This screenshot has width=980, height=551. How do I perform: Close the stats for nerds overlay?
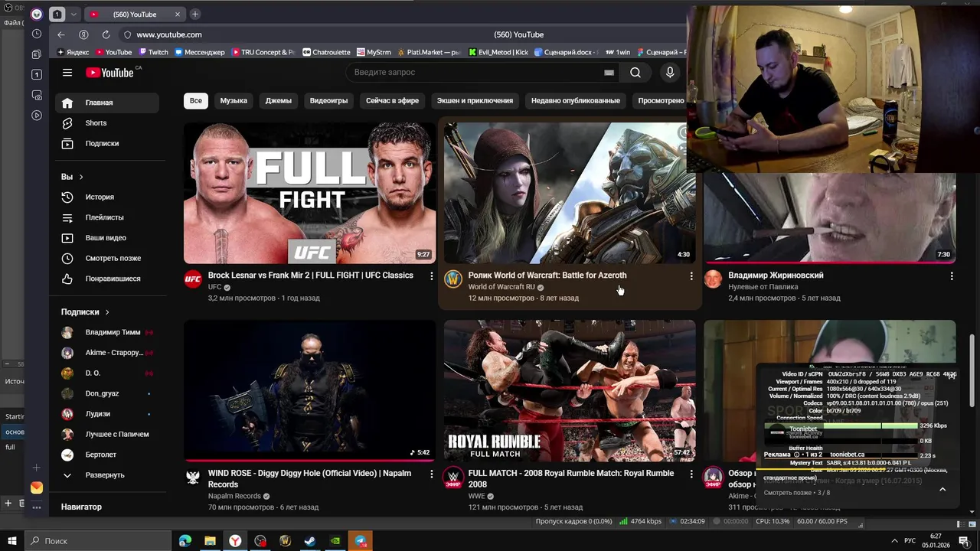[x=952, y=375]
